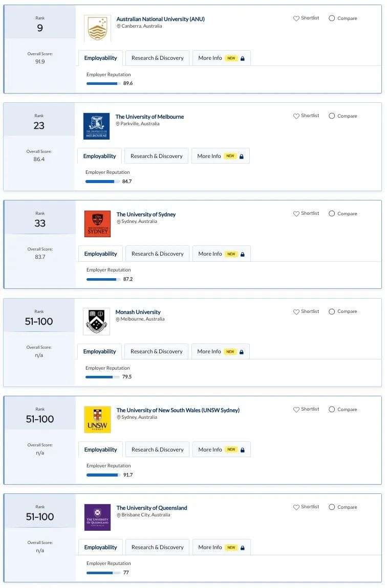
Task: Open the Research & Discovery tab for Monash University
Action: [x=156, y=352]
